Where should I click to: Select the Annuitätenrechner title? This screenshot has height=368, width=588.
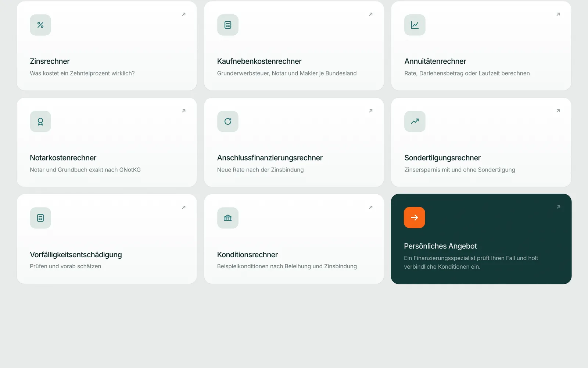click(x=435, y=61)
